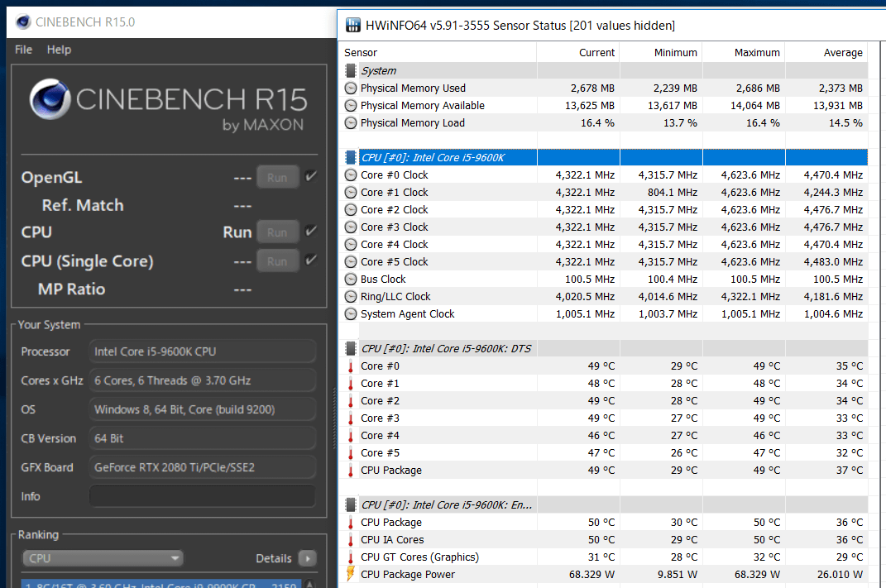886x588 pixels.
Task: Select the 'CPU [#0]: Intel Core i5-9600K' row
Action: (x=605, y=158)
